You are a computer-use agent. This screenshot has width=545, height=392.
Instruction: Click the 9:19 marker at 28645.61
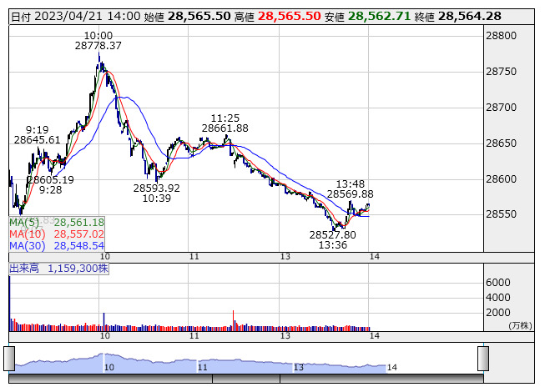coord(37,139)
